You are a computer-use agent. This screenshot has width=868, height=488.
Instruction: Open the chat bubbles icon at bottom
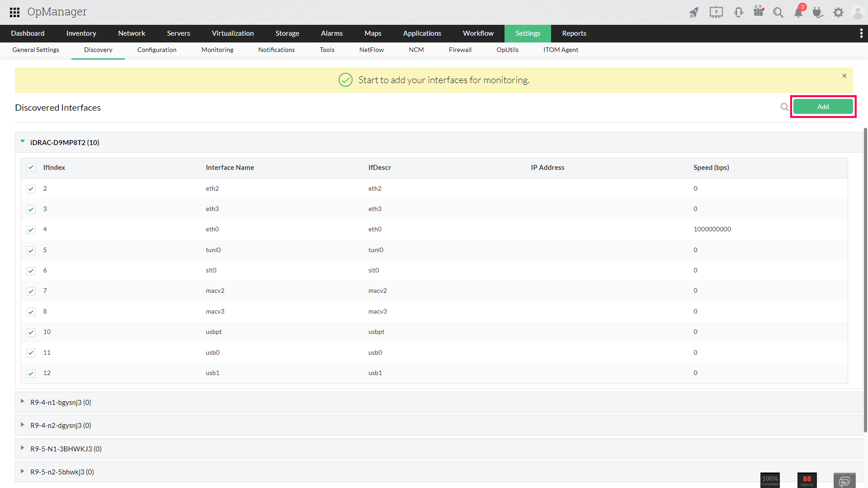844,481
